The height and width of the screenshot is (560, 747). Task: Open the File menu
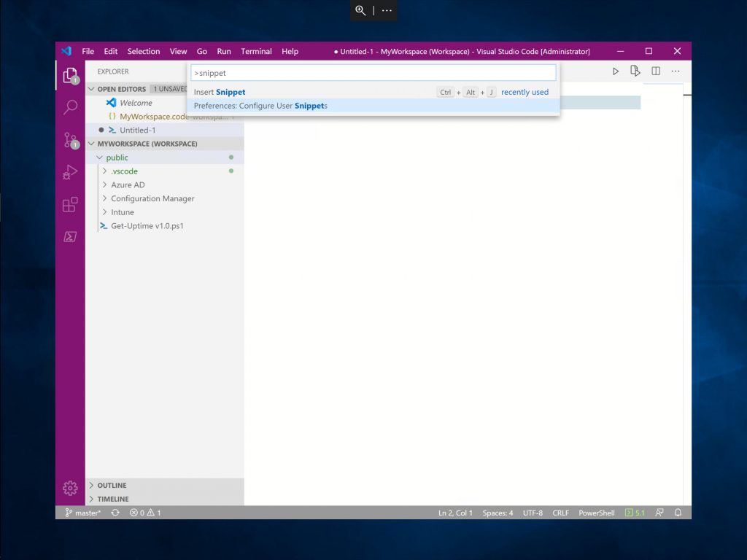pos(88,52)
